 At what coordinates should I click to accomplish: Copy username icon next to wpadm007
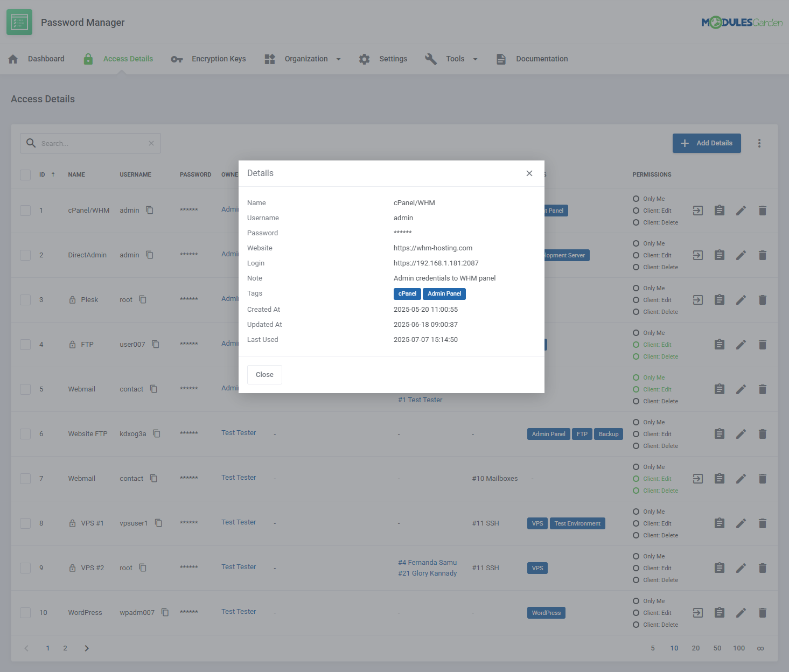click(165, 612)
